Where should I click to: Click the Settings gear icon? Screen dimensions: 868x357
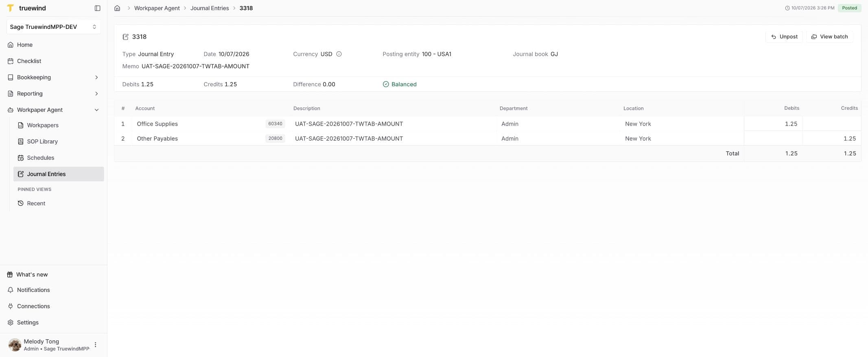pos(11,322)
